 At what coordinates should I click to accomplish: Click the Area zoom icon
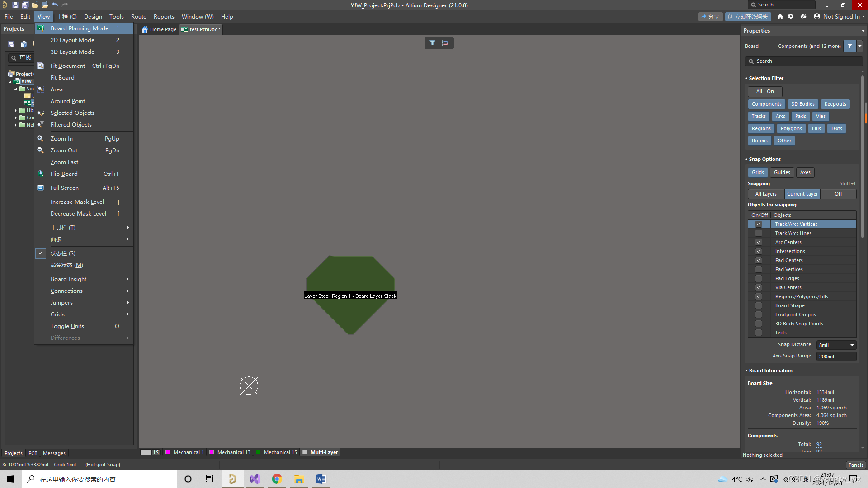coord(41,89)
